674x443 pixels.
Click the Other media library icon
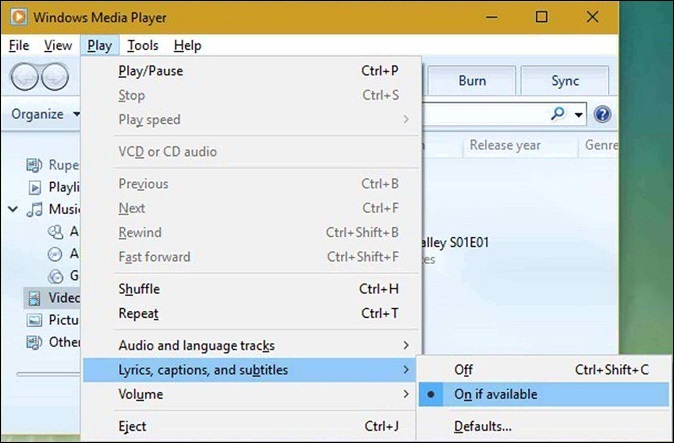(x=34, y=342)
